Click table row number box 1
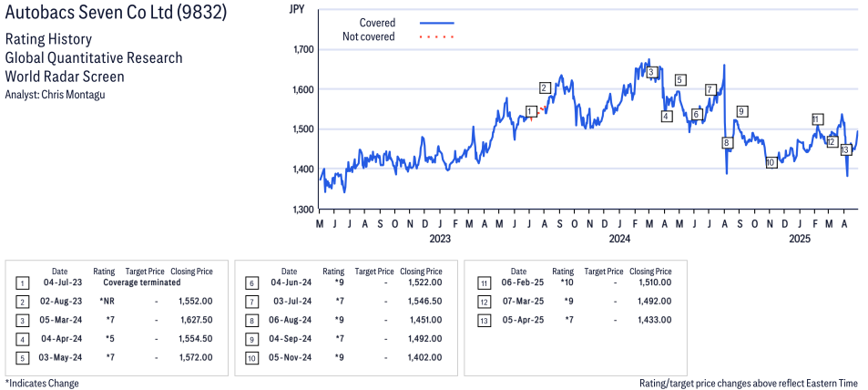The width and height of the screenshot is (868, 390). point(22,283)
